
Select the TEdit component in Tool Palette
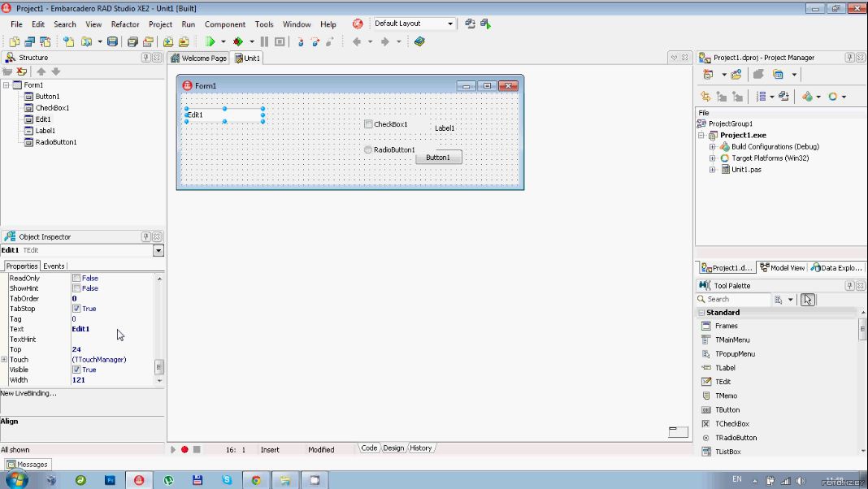click(723, 382)
